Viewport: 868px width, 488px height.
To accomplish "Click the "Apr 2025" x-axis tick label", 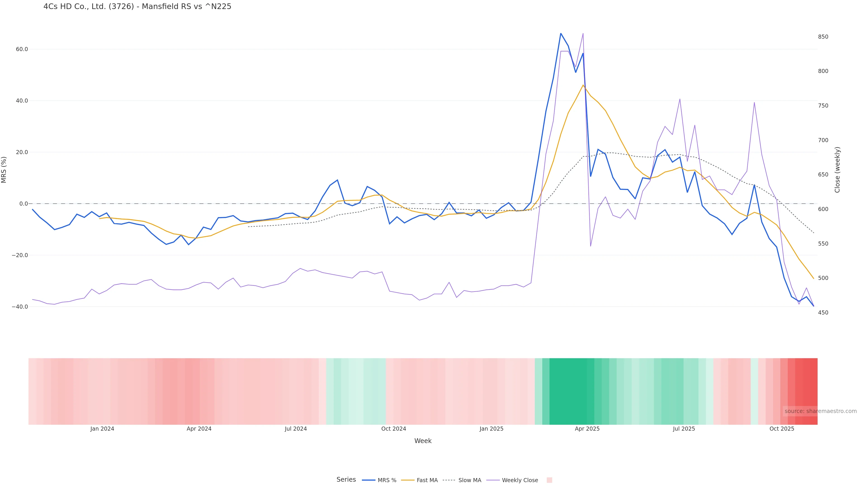I will pos(587,429).
